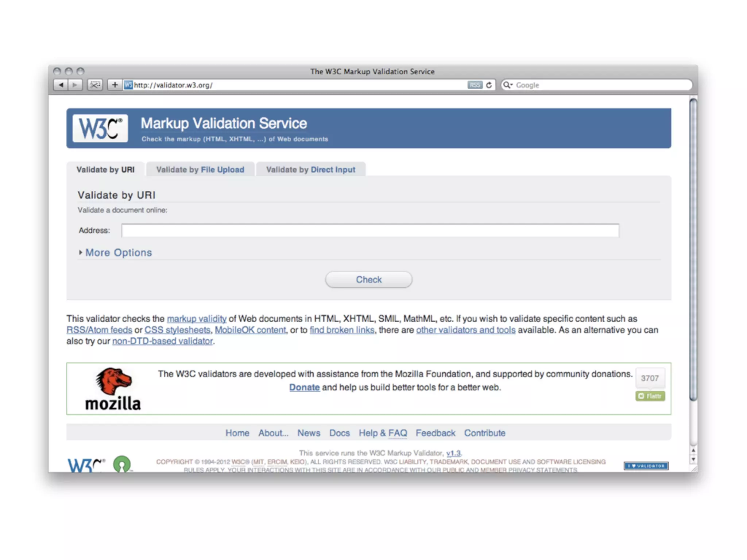Open the bookmarks icon in toolbar
The width and height of the screenshot is (747, 560).
click(95, 85)
